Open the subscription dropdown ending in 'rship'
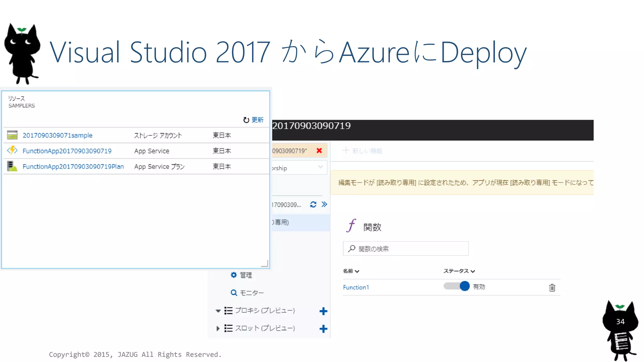Image resolution: width=644 pixels, height=362 pixels. click(299, 168)
